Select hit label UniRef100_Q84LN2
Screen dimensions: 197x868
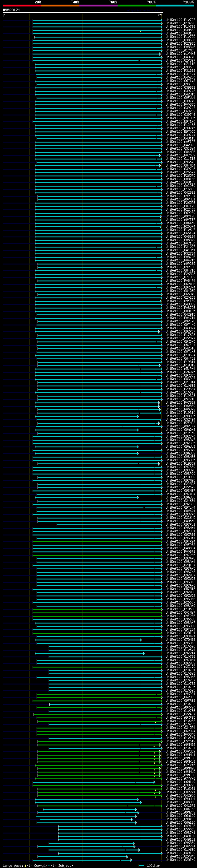coord(180,809)
